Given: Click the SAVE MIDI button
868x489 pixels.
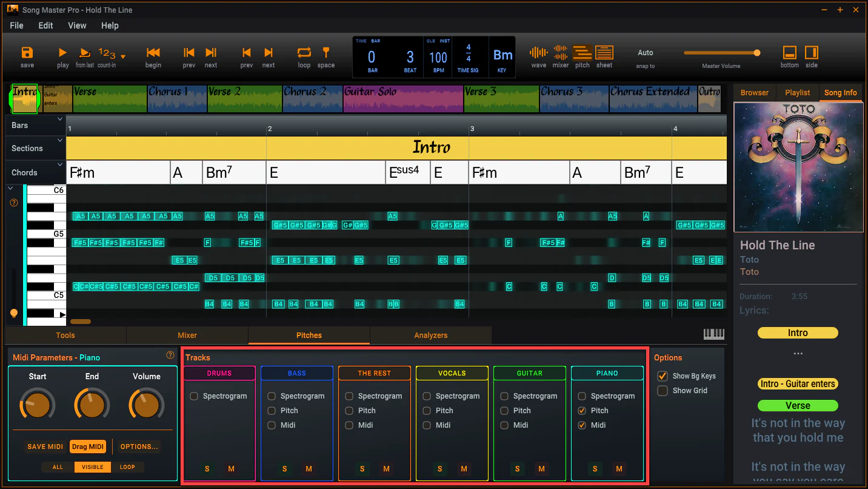Looking at the screenshot, I should [x=45, y=447].
